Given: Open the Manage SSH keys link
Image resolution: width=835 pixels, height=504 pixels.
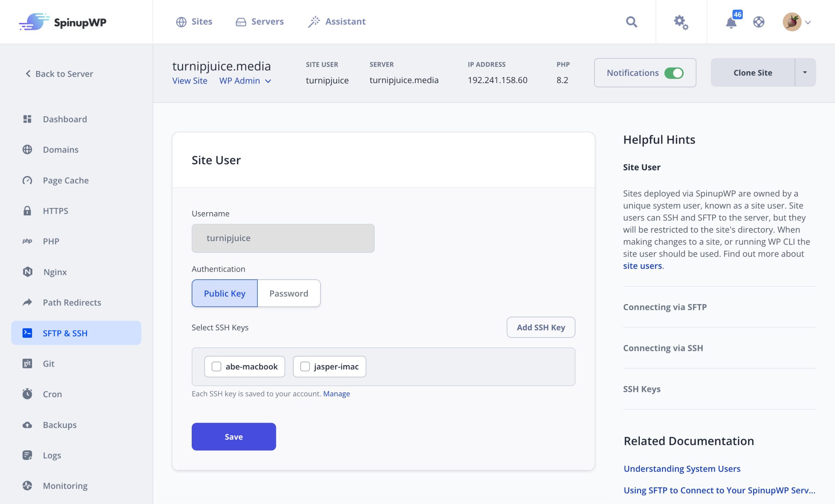Looking at the screenshot, I should pos(336,393).
